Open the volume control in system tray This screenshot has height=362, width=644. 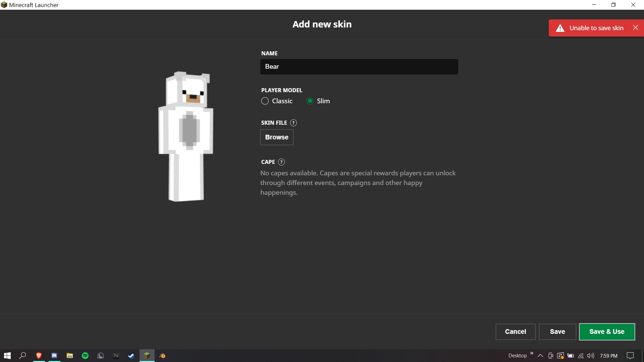coord(590,356)
